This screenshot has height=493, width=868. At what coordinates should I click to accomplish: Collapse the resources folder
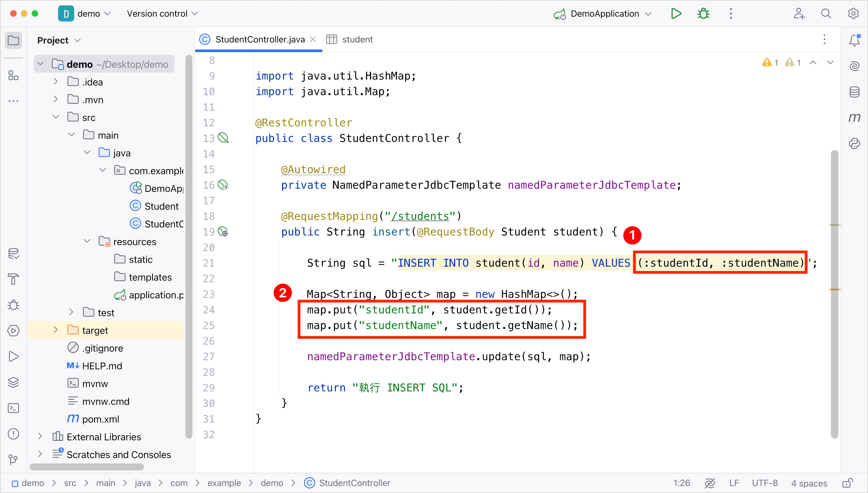pos(87,241)
